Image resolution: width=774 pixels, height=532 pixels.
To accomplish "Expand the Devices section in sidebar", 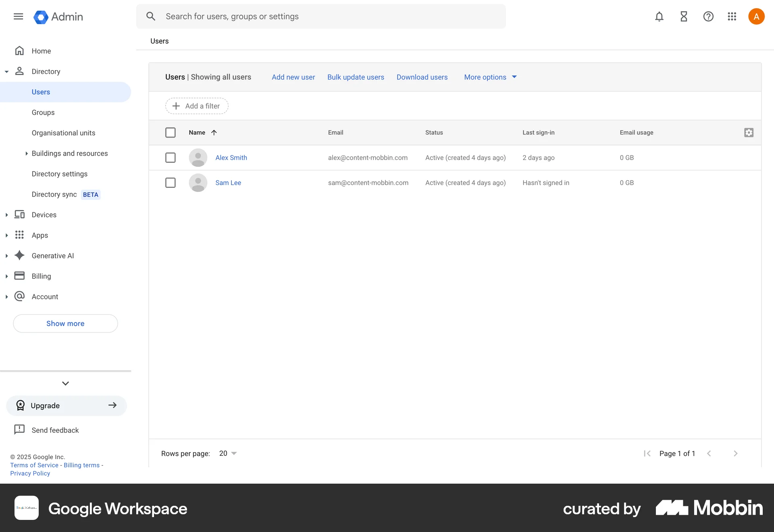I will click(x=6, y=215).
